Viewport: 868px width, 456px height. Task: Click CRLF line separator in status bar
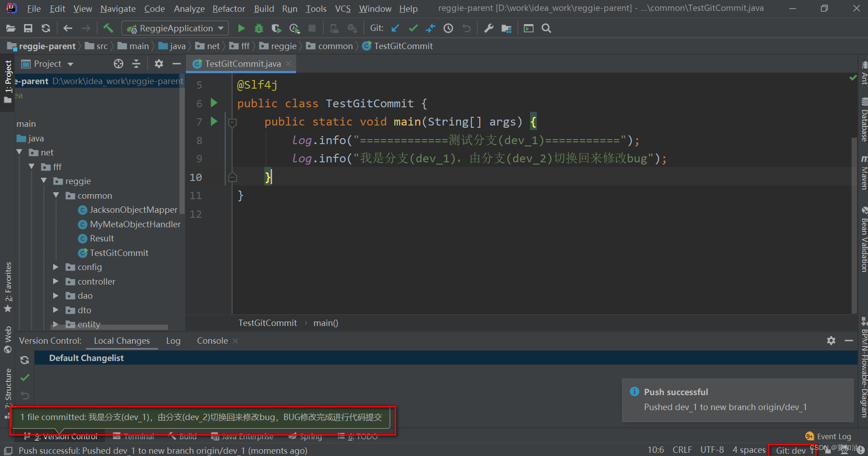pyautogui.click(x=682, y=450)
